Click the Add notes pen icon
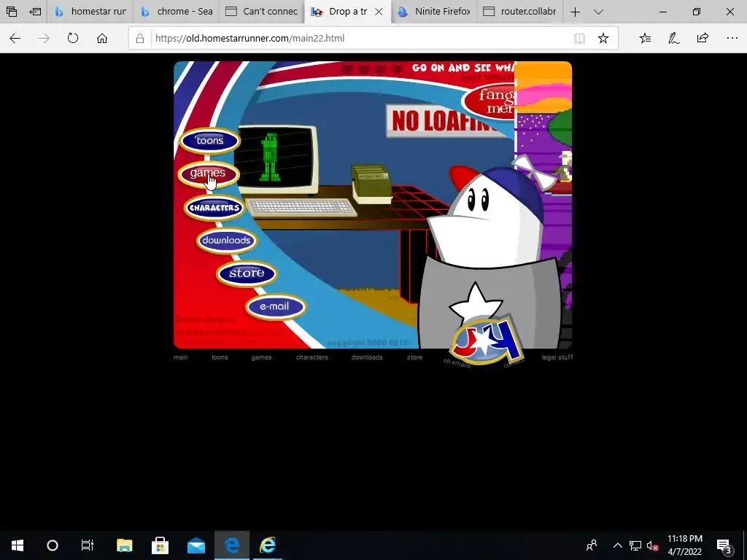 click(673, 38)
